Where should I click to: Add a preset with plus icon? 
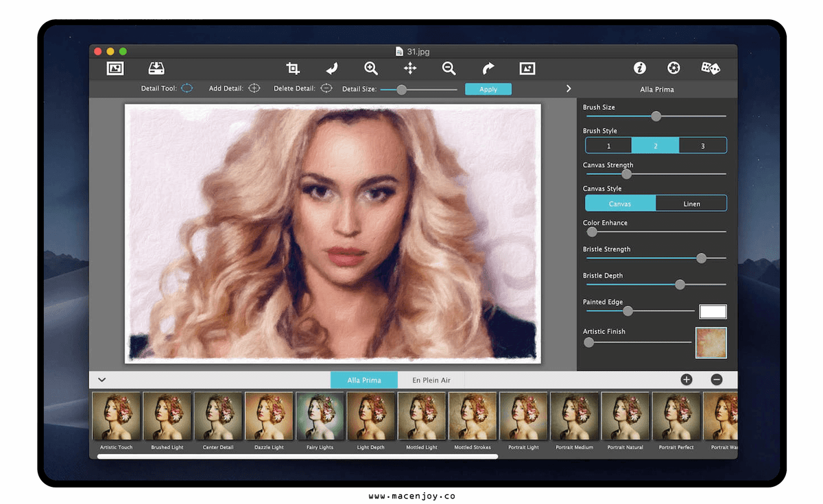[x=687, y=379]
